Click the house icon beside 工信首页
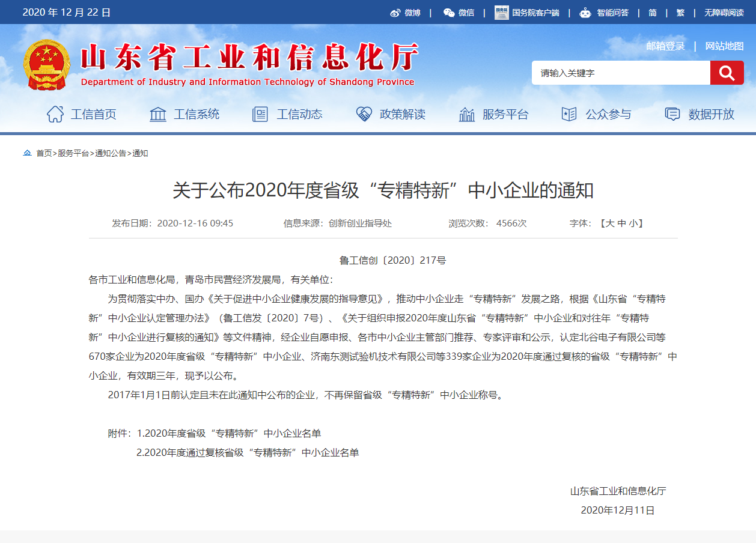Viewport: 756px width, 543px height. (55, 114)
